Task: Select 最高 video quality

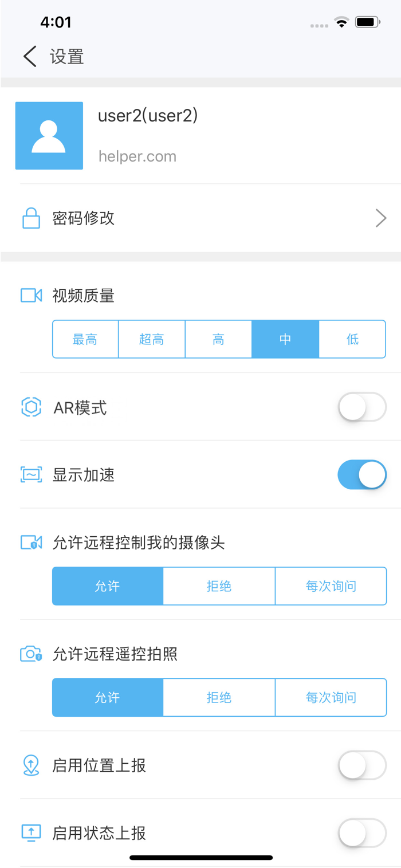Action: (x=85, y=339)
